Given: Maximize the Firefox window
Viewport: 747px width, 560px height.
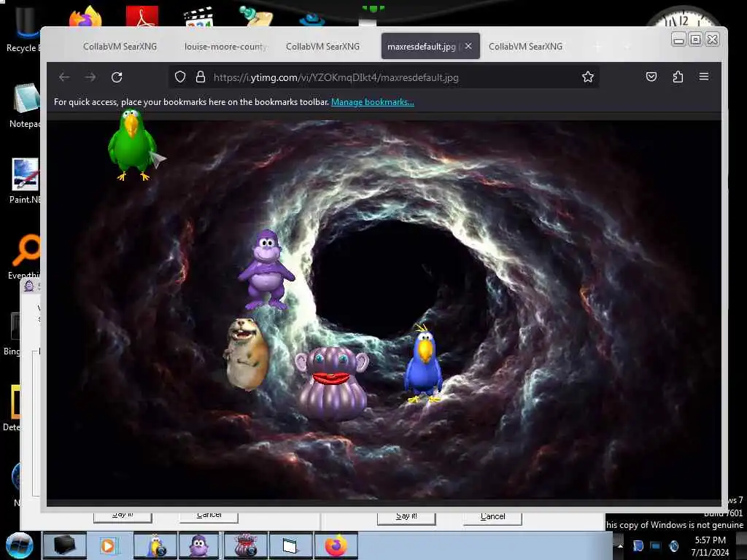Looking at the screenshot, I should tap(695, 39).
